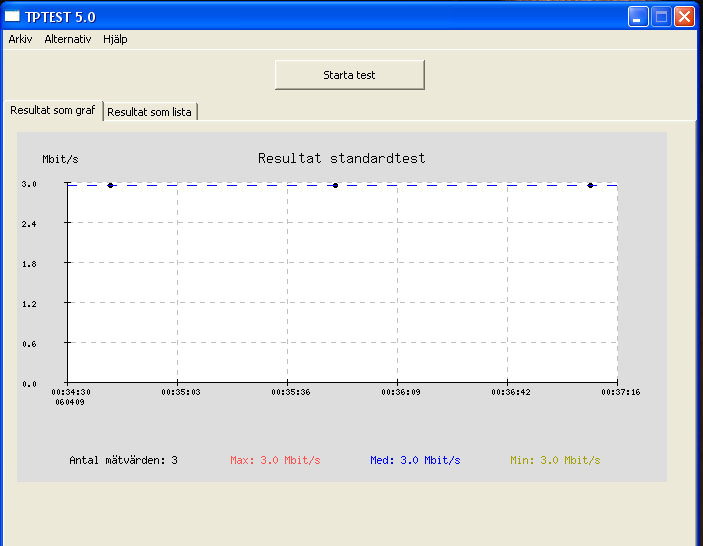
Task: Click 'Antal mätvärden: 3' text
Action: (x=123, y=460)
